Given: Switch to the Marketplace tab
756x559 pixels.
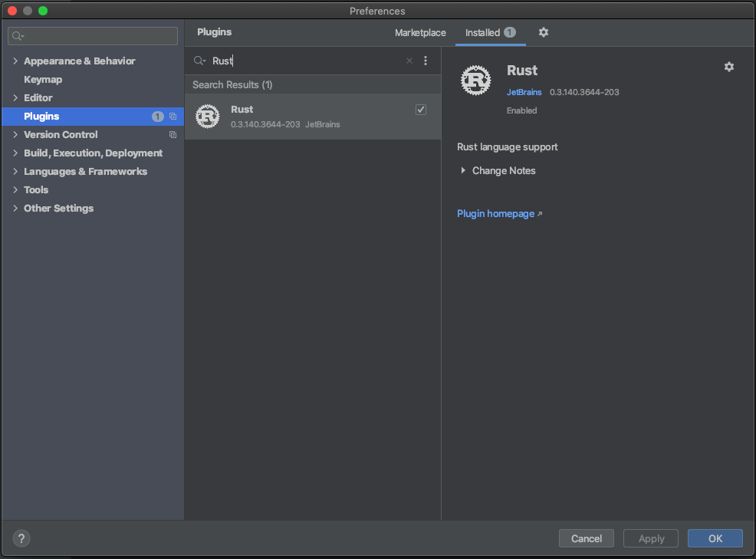Looking at the screenshot, I should coord(420,32).
